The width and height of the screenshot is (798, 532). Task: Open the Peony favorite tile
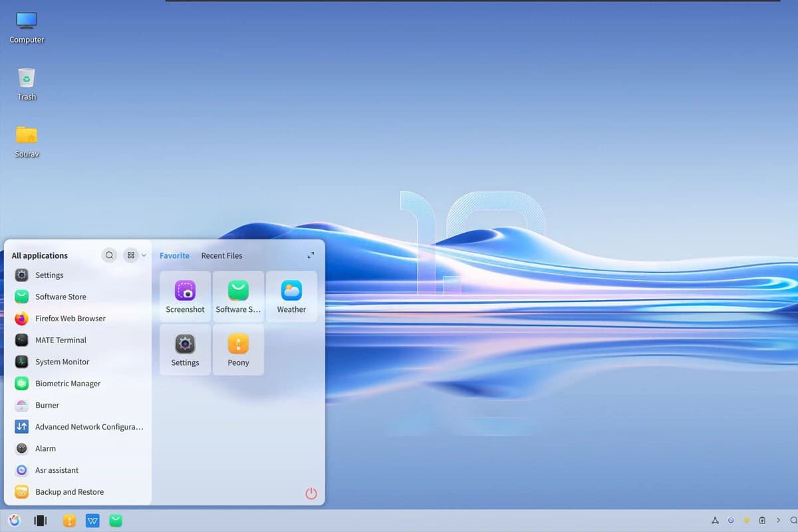[x=238, y=350]
